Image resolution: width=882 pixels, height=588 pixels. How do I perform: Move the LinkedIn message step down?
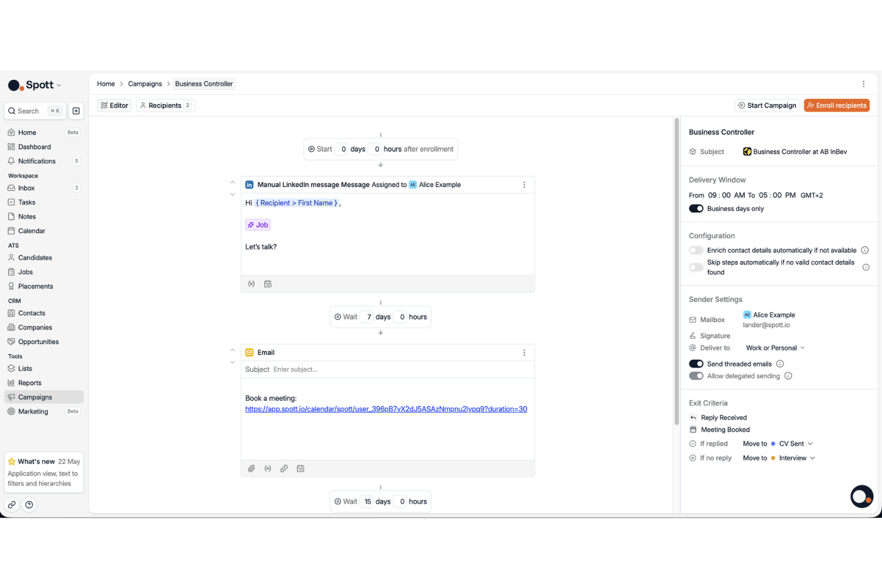(232, 194)
